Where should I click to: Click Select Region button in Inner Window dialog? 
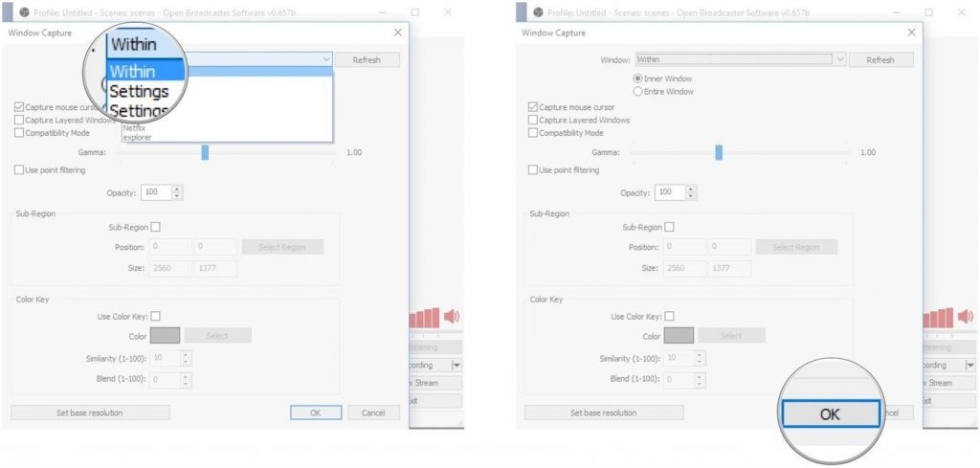pyautogui.click(x=796, y=247)
